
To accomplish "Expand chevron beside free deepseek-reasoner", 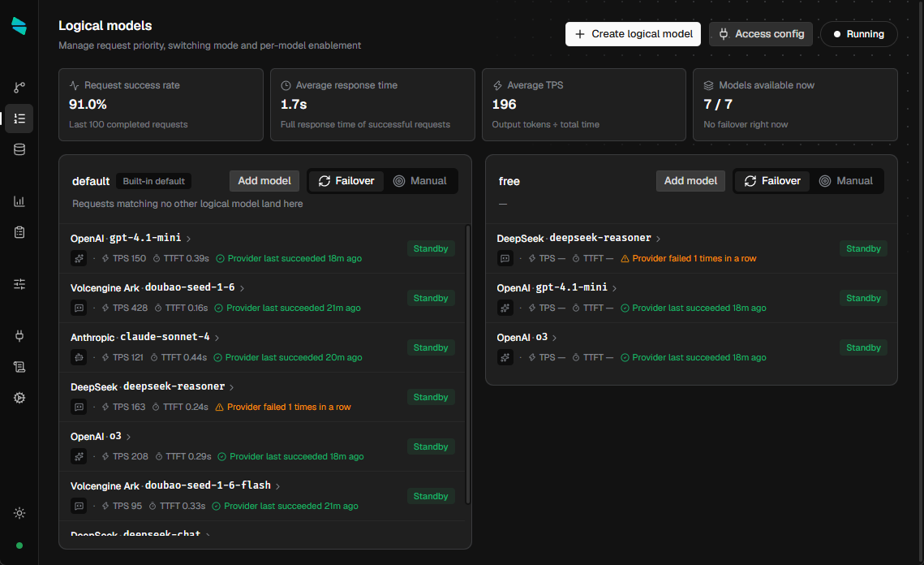I will (658, 239).
